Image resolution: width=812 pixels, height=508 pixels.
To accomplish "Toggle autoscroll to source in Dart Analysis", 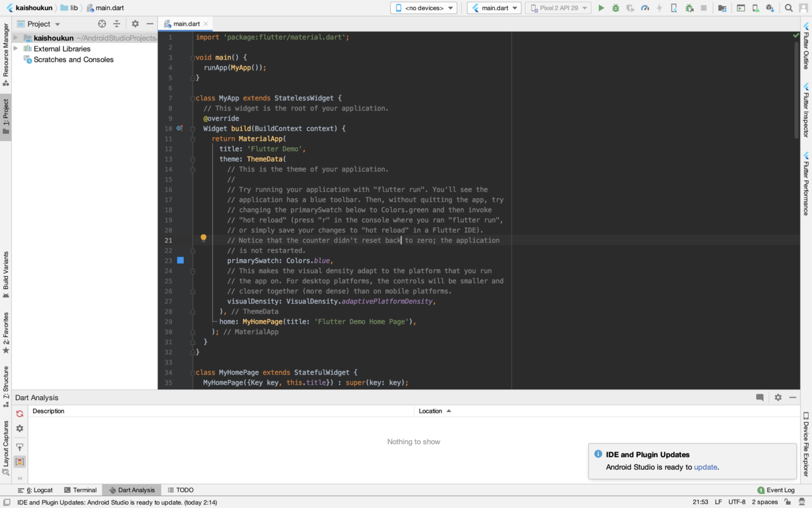I will click(x=20, y=447).
